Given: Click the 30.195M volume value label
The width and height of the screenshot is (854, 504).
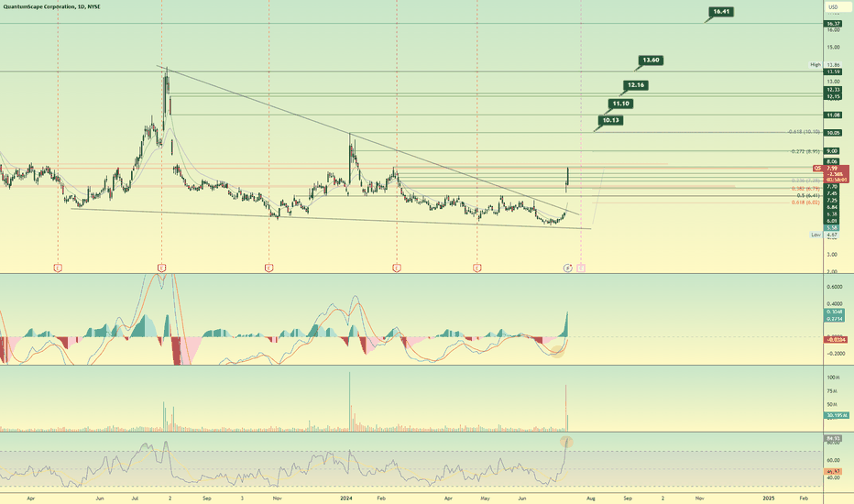Looking at the screenshot, I should click(x=838, y=415).
